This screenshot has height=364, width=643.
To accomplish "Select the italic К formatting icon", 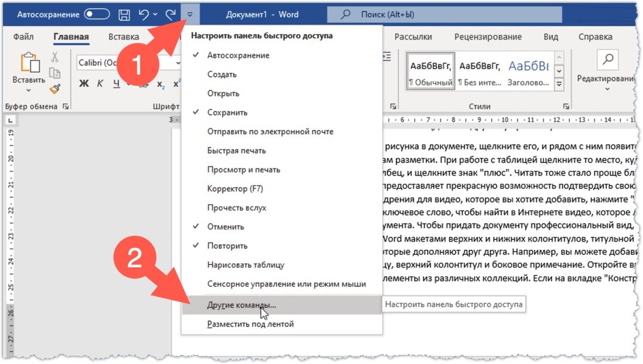I will [x=100, y=84].
